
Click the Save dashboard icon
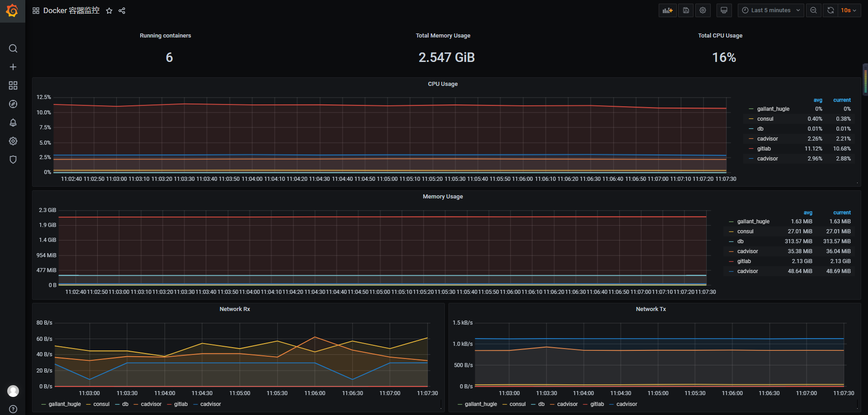pos(685,10)
